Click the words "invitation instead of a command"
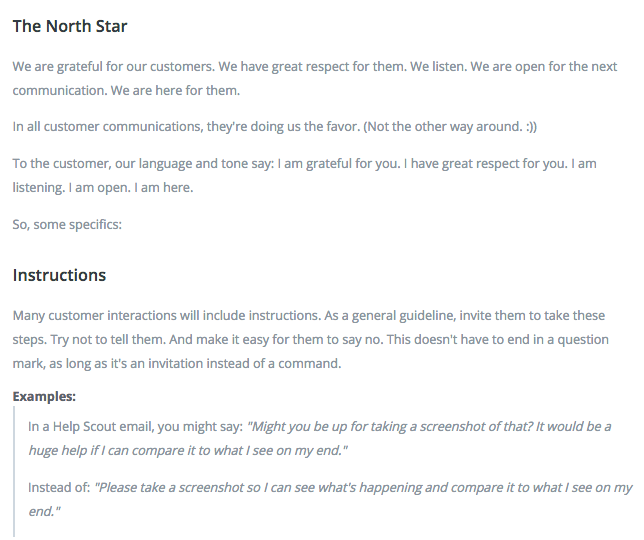The image size is (644, 540). click(244, 364)
